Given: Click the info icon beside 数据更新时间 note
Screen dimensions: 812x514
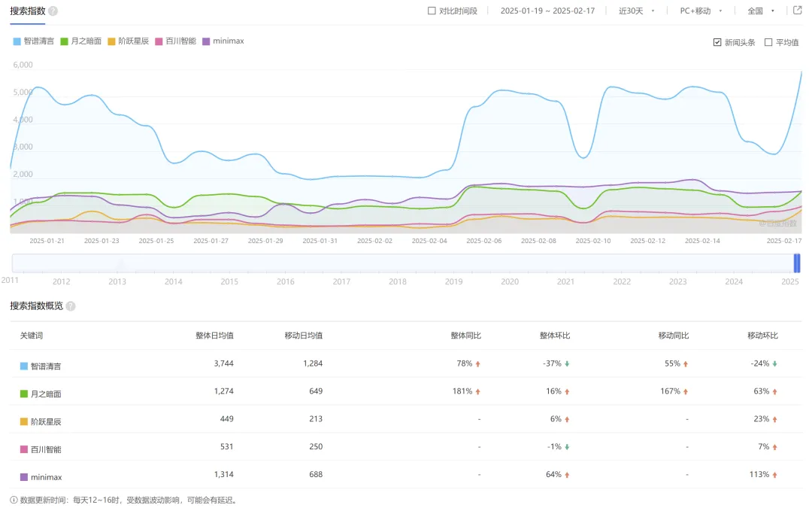Looking at the screenshot, I should (x=14, y=500).
